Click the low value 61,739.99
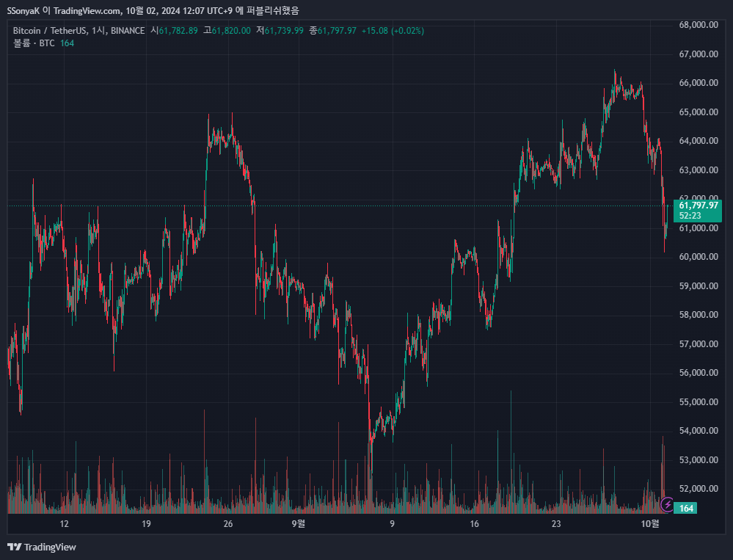This screenshot has height=560, width=733. (284, 31)
